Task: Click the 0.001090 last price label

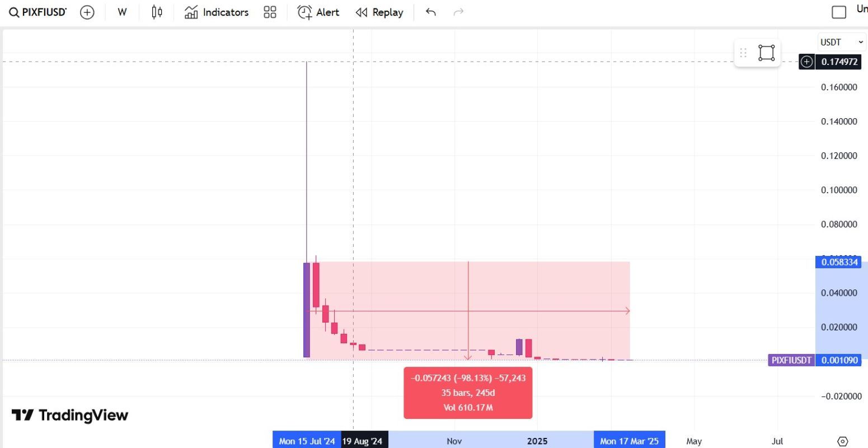Action: 839,360
